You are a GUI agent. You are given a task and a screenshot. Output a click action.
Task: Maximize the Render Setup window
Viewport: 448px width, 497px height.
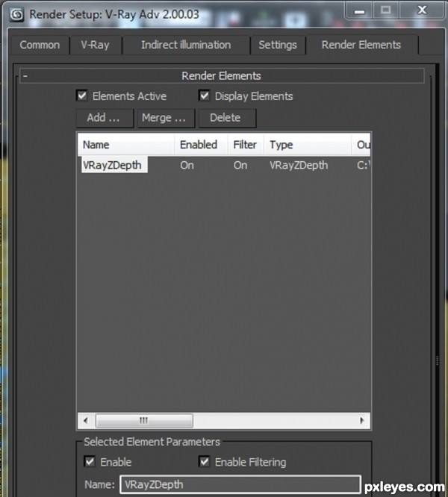click(x=386, y=10)
